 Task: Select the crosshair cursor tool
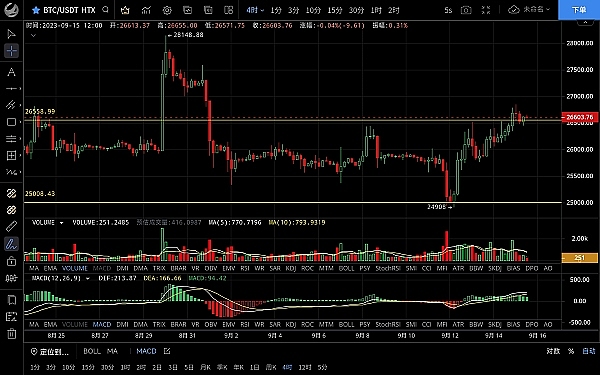(11, 51)
